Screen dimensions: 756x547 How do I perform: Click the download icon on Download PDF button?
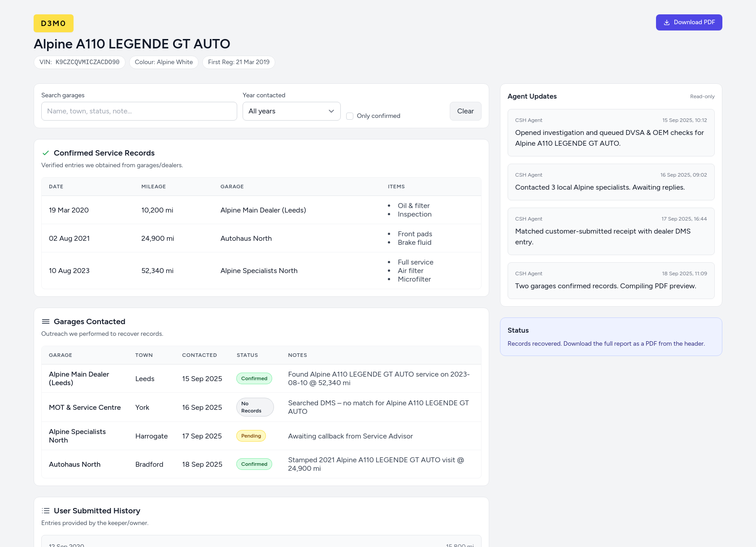(667, 22)
